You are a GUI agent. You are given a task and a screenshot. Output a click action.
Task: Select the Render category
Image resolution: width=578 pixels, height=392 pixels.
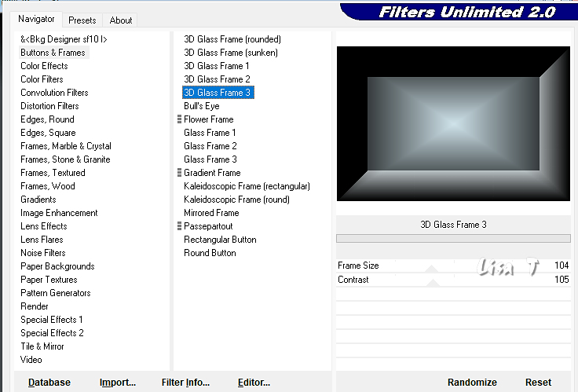click(x=35, y=306)
